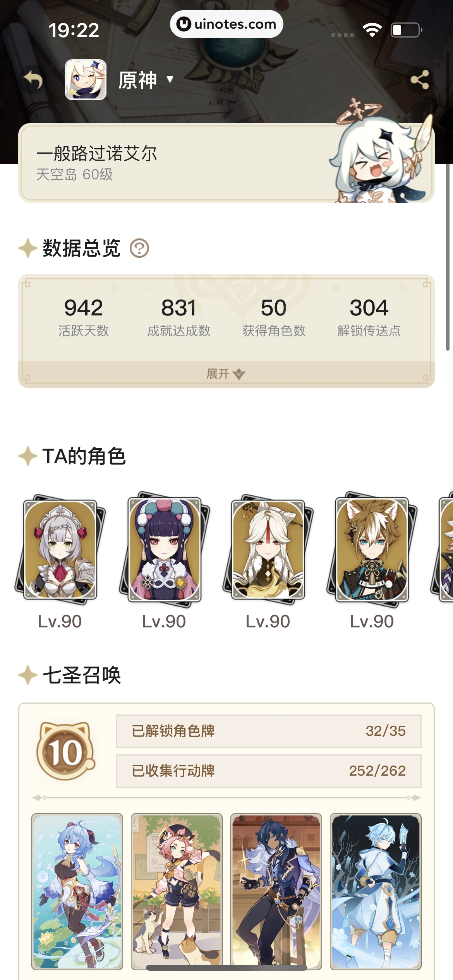The image size is (453, 980).
Task: Open the Ningguang character card
Action: 268,550
